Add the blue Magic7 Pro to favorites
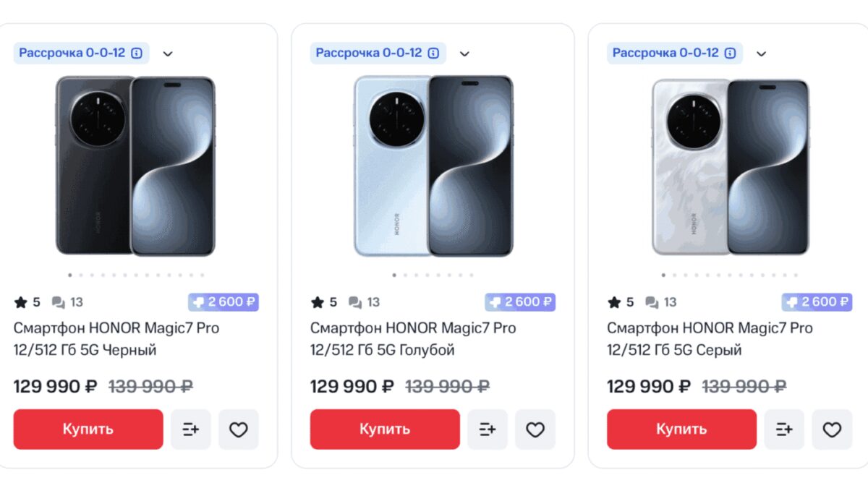The width and height of the screenshot is (868, 488). point(535,429)
